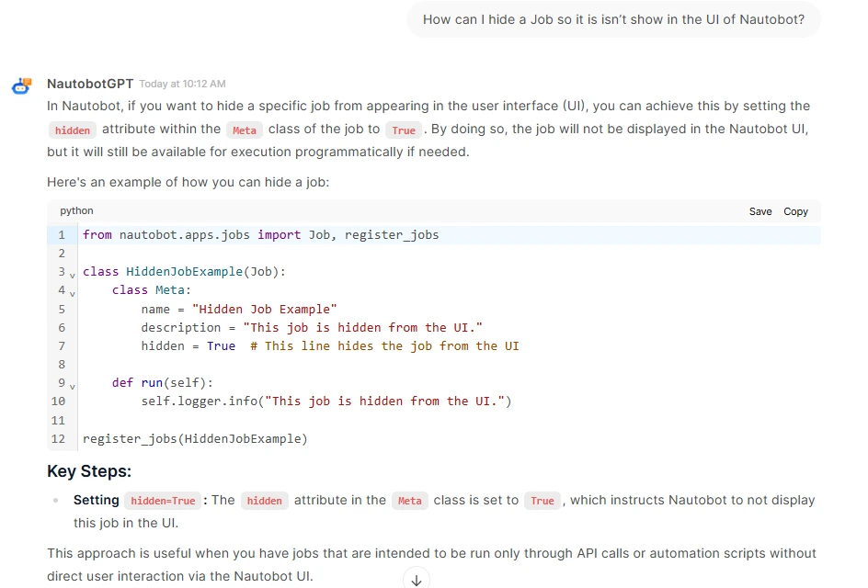Select line number 10 in code gutter
The image size is (868, 588).
[58, 401]
